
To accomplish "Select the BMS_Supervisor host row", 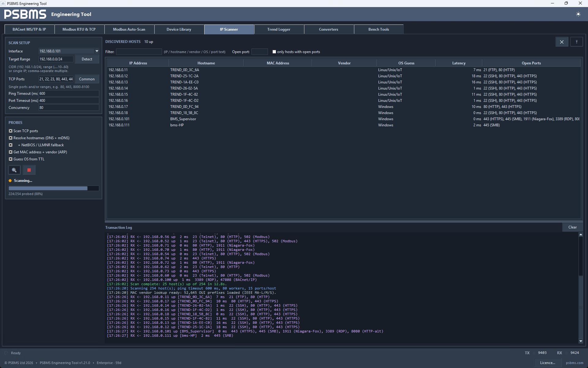I will [x=344, y=119].
